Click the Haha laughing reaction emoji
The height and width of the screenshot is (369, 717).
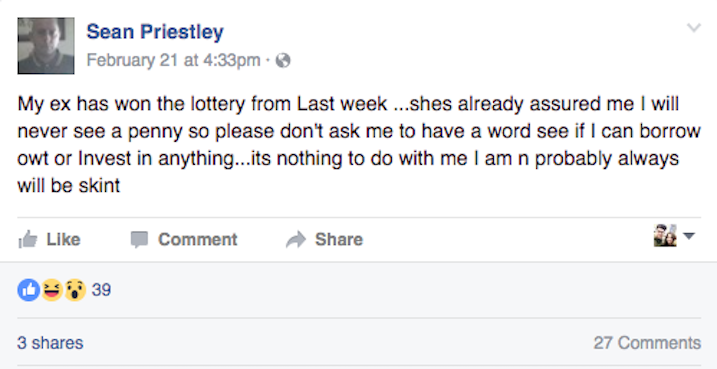coord(52,290)
